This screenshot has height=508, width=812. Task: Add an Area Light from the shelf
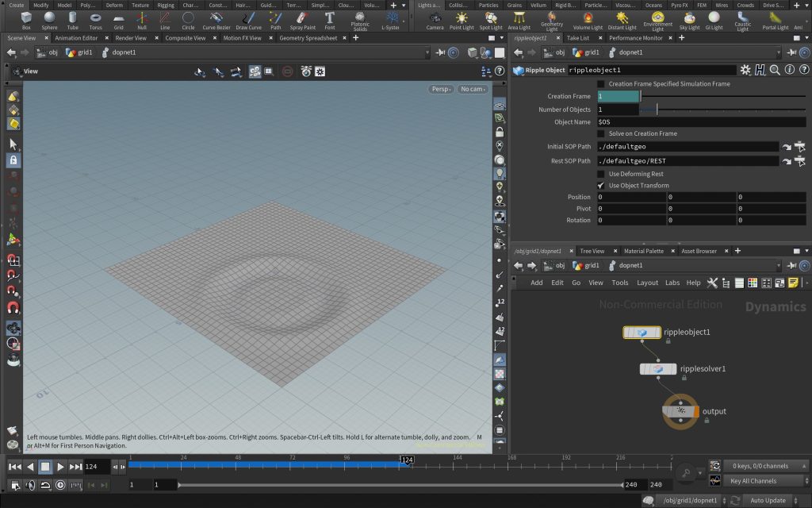pyautogui.click(x=519, y=21)
